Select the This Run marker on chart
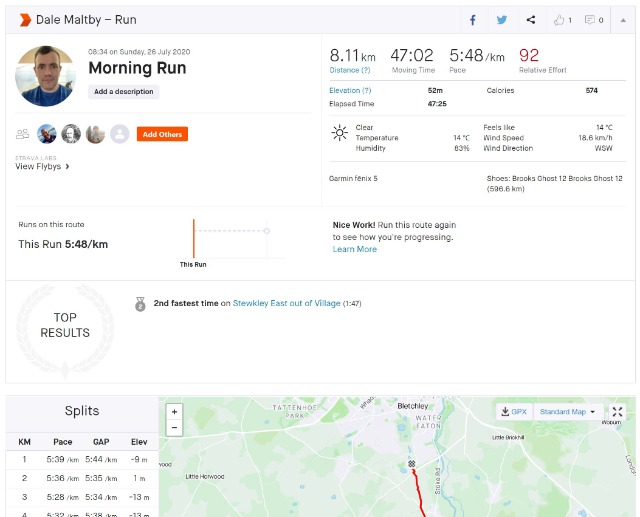 [194, 241]
